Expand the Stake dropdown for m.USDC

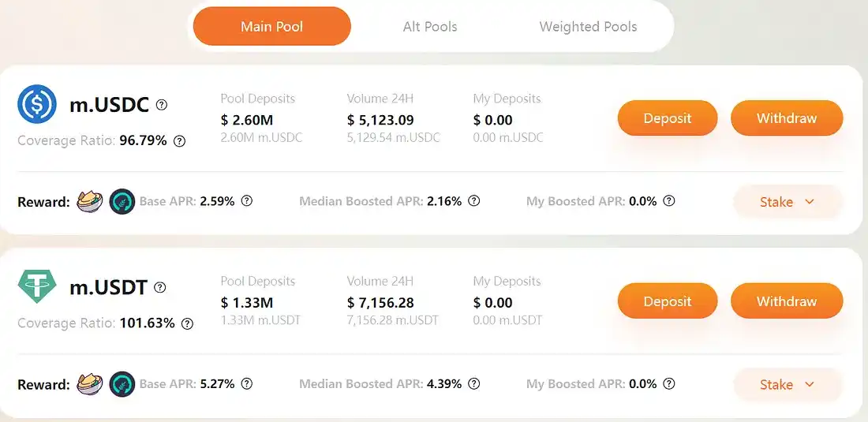tap(787, 202)
